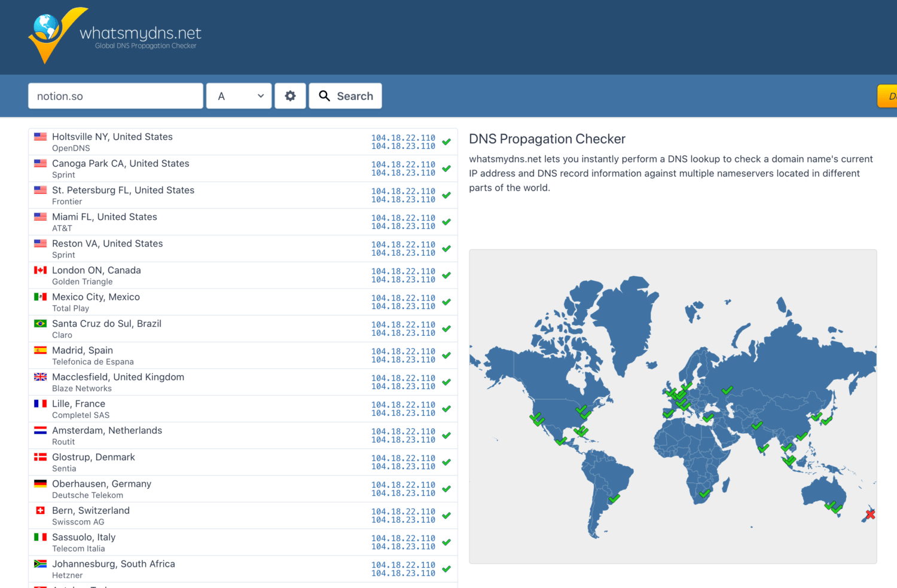Click the Switzerland flag for Bern
897x588 pixels.
(x=40, y=510)
